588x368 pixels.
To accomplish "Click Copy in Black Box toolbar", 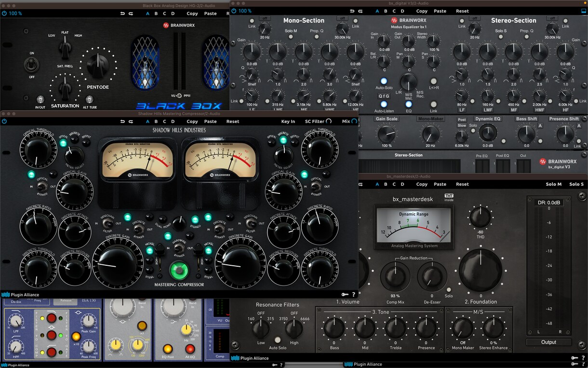I will 192,14.
